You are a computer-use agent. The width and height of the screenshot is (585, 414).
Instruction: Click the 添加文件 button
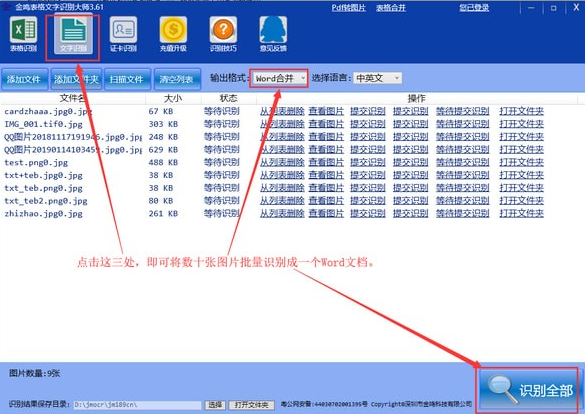[25, 79]
